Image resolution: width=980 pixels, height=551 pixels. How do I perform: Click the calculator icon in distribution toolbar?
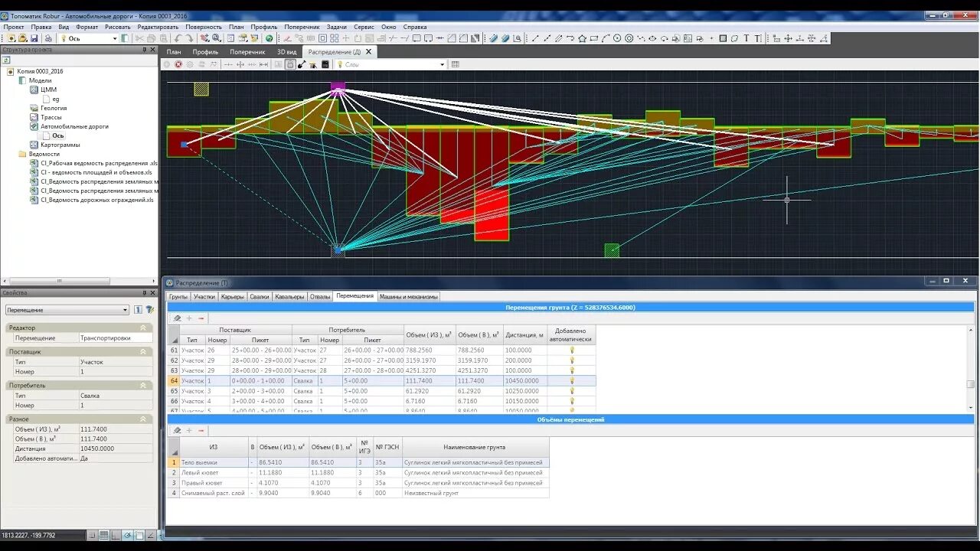point(325,64)
